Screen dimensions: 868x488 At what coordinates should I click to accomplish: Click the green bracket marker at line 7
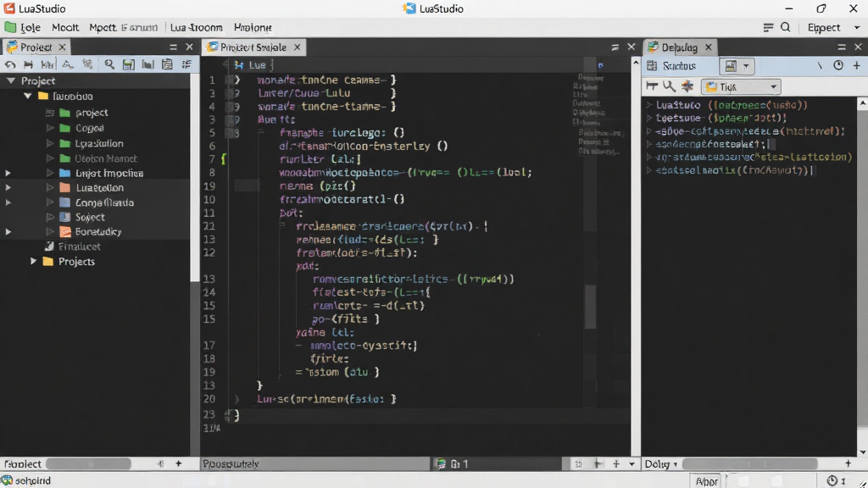pyautogui.click(x=224, y=159)
